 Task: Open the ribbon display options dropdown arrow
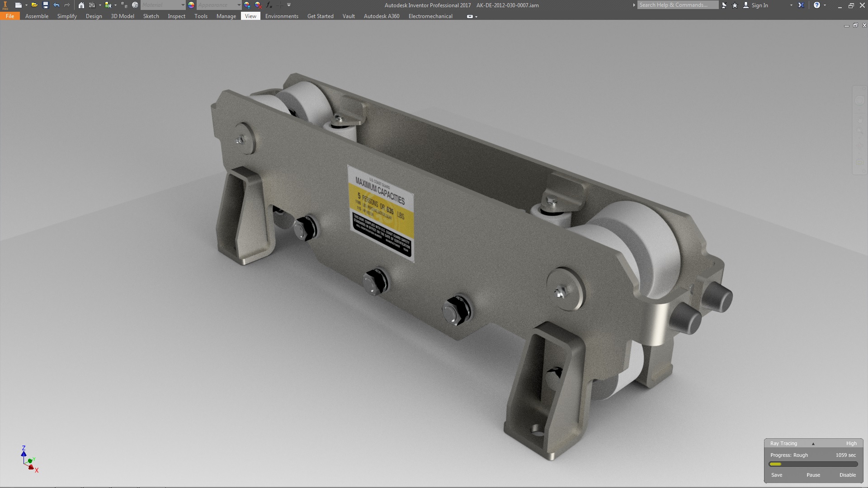pyautogui.click(x=476, y=17)
